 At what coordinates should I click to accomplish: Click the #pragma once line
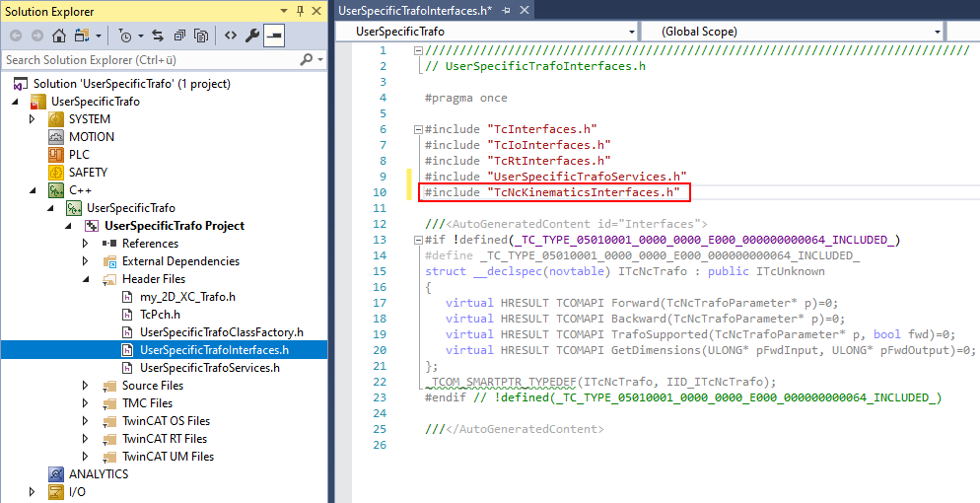click(x=466, y=98)
